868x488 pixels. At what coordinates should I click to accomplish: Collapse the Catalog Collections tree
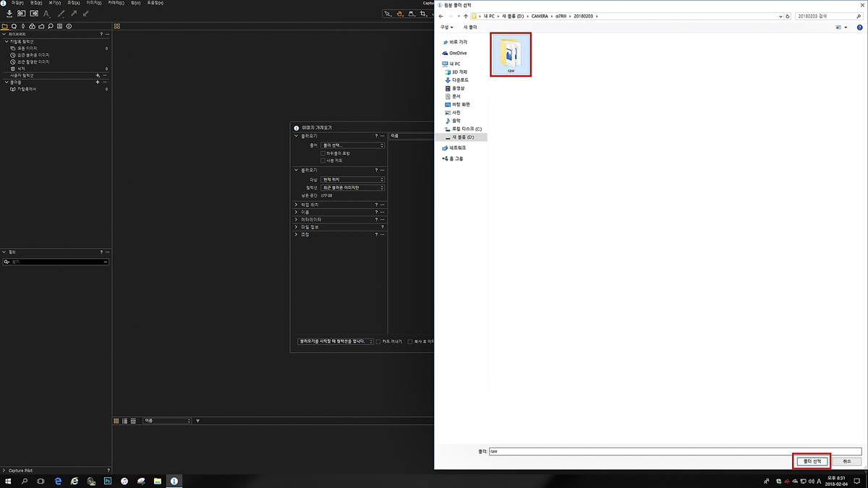tap(7, 41)
